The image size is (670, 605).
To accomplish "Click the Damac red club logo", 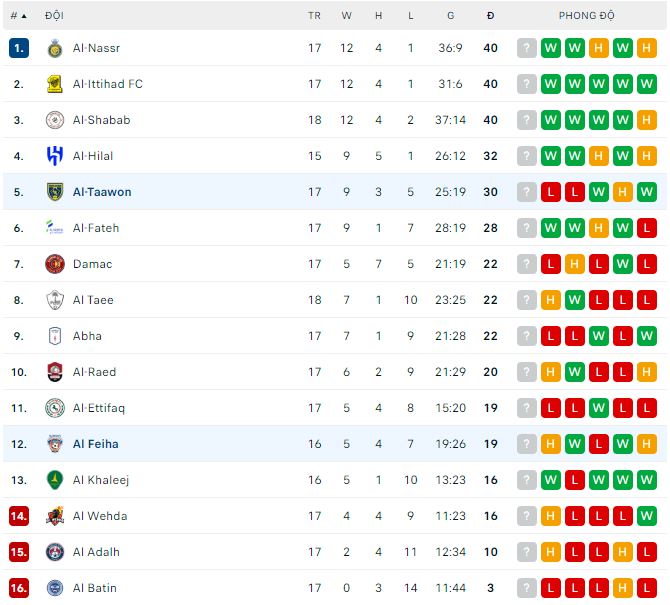I will point(55,264).
